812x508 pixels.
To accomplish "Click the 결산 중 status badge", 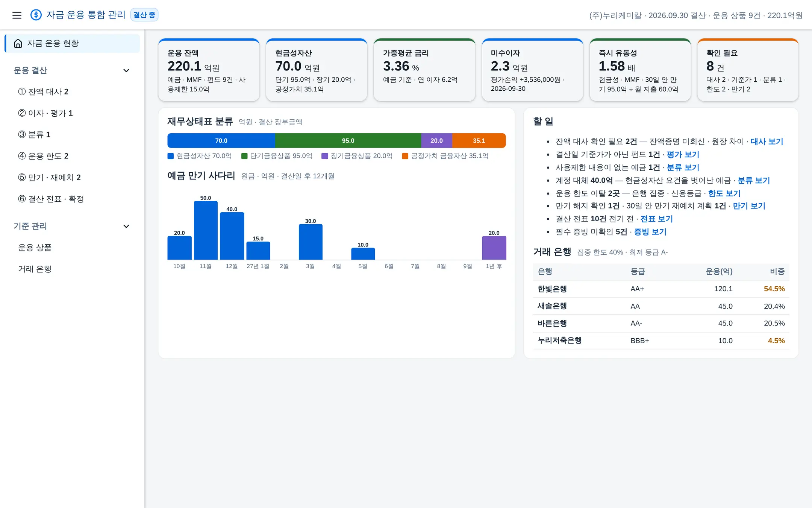I will (x=144, y=15).
